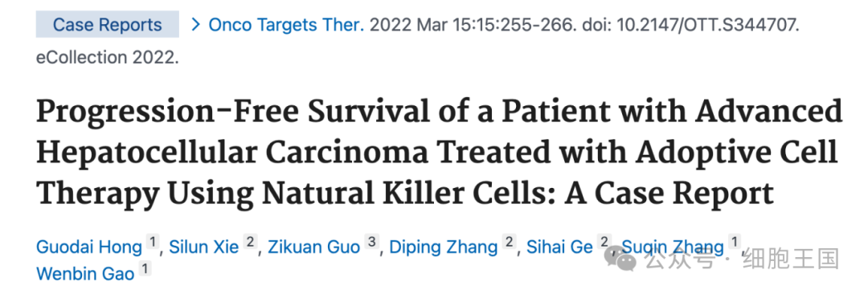The width and height of the screenshot is (868, 294).
Task: Open the Onco Targets Ther. journal link
Action: pos(286,25)
